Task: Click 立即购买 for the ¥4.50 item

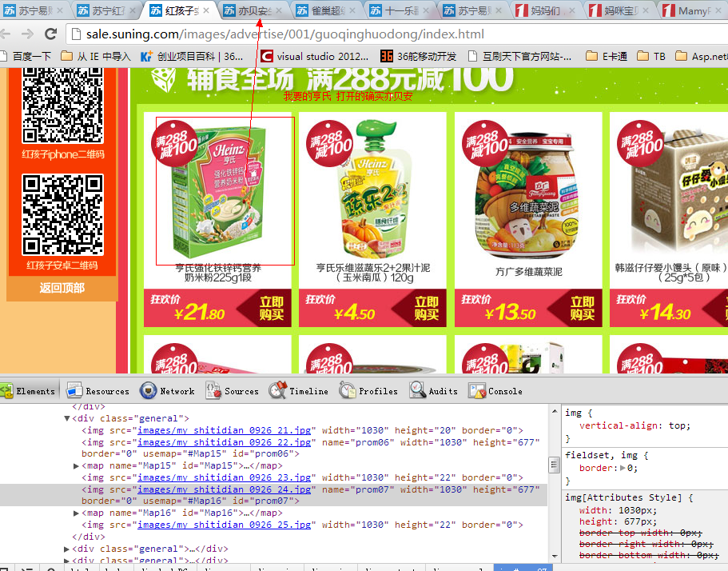Action: coord(426,308)
